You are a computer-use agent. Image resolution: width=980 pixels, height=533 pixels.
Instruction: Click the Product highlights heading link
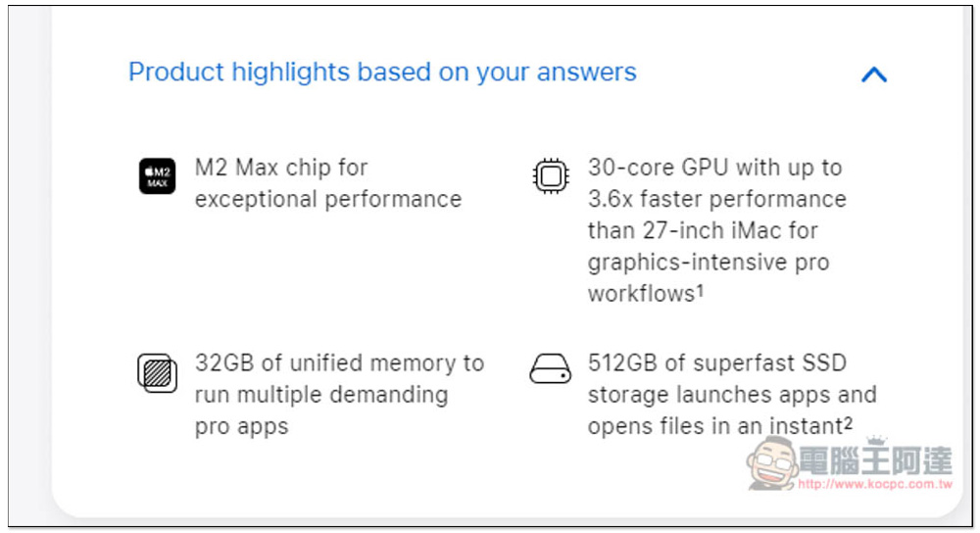click(382, 73)
